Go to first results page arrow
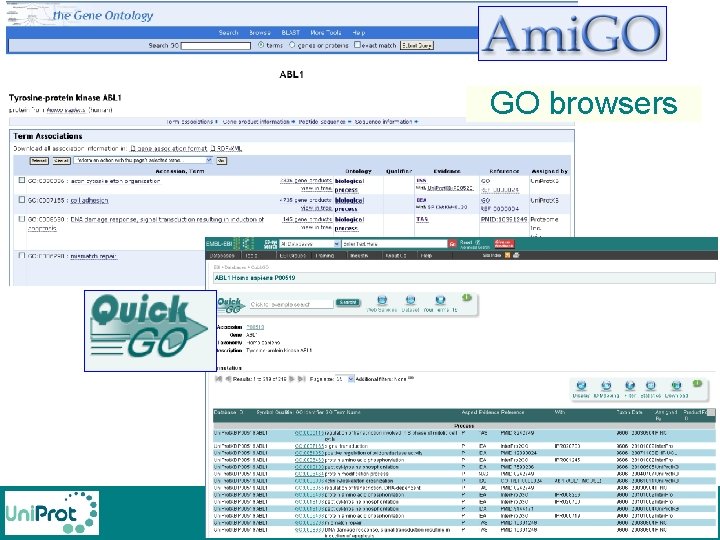Viewport: 720px width, 540px height. [219, 379]
